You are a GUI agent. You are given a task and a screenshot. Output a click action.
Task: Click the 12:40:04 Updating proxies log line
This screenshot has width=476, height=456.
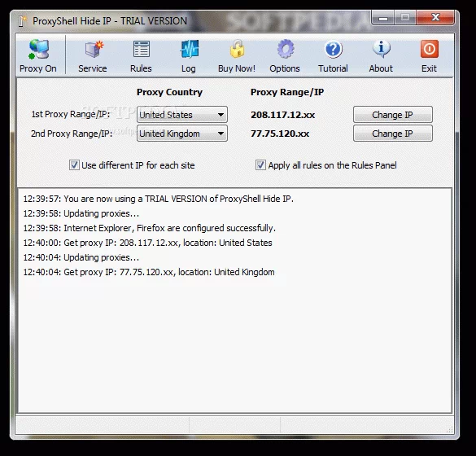pos(81,257)
